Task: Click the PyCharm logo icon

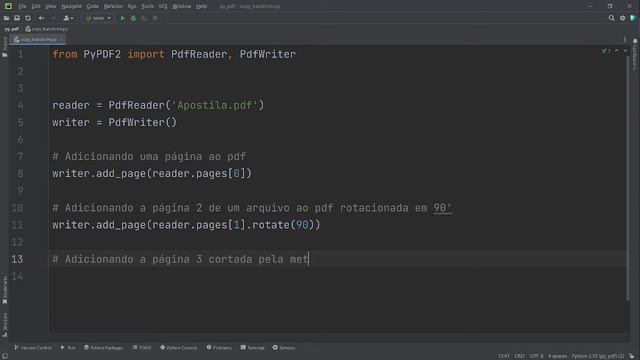Action: [x=8, y=6]
